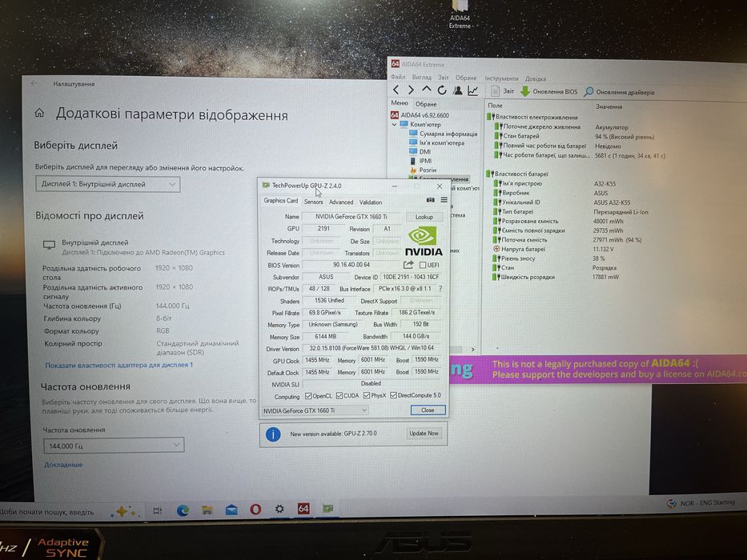This screenshot has height=560, width=747.
Task: Switch to GPU-Z Validation tab
Action: pyautogui.click(x=371, y=202)
